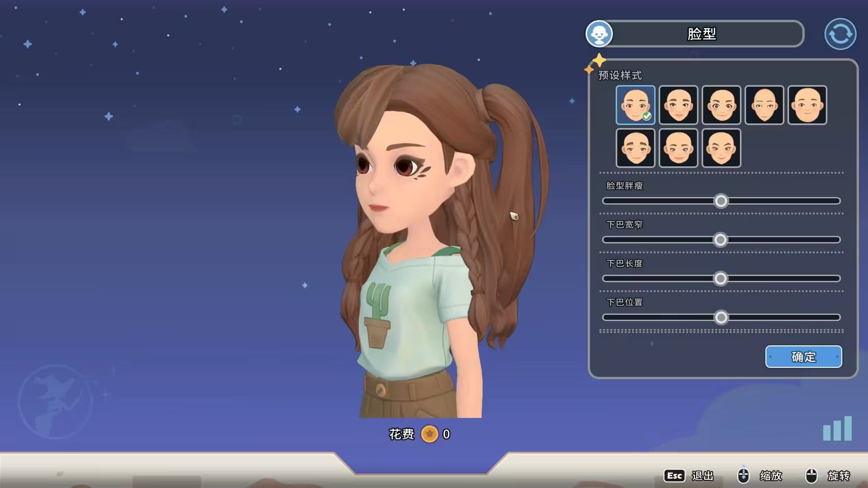Image resolution: width=868 pixels, height=488 pixels.
Task: Select the first preset face with the green checkmark
Action: point(636,105)
